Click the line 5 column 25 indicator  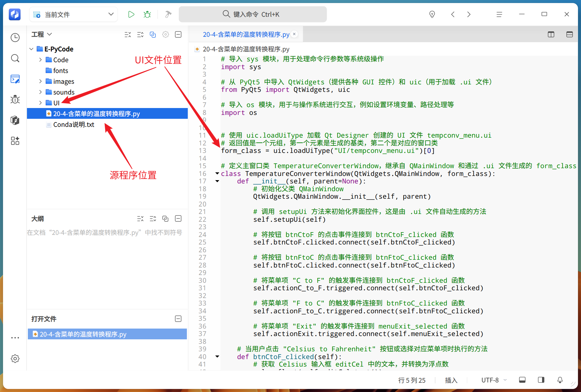click(x=412, y=380)
